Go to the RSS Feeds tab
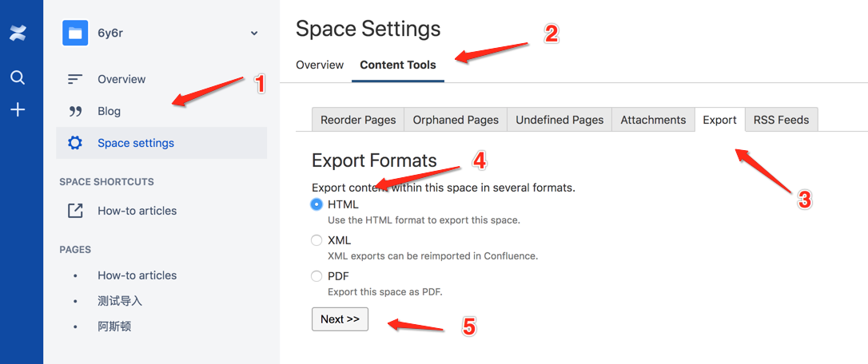The width and height of the screenshot is (868, 364). (x=781, y=120)
